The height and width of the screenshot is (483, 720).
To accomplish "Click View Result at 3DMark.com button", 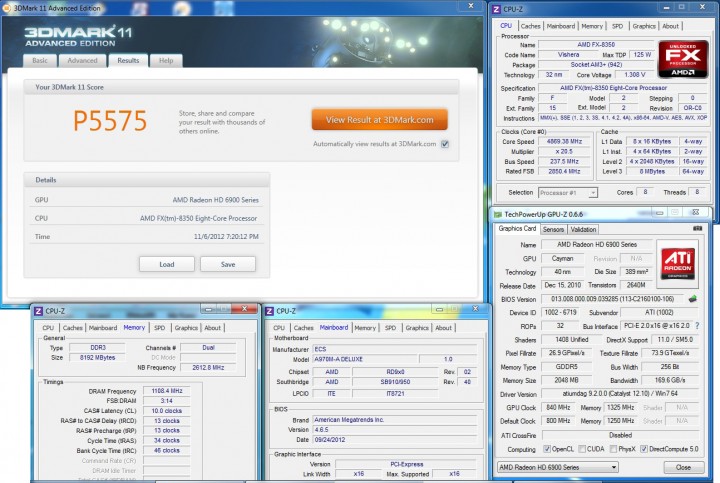I will (379, 120).
